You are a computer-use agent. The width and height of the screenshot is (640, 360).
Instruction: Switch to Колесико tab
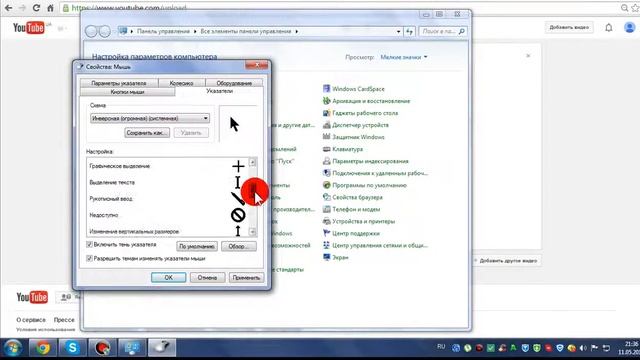(181, 83)
